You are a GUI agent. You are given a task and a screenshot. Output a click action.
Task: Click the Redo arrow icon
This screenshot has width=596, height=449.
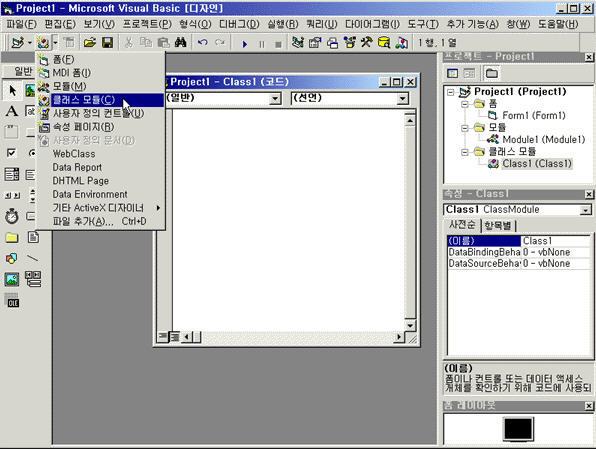(x=220, y=43)
